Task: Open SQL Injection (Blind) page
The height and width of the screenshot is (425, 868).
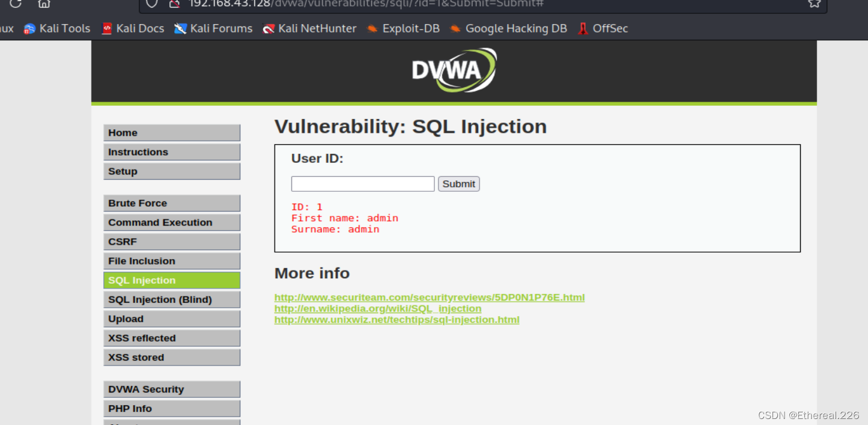Action: (172, 299)
